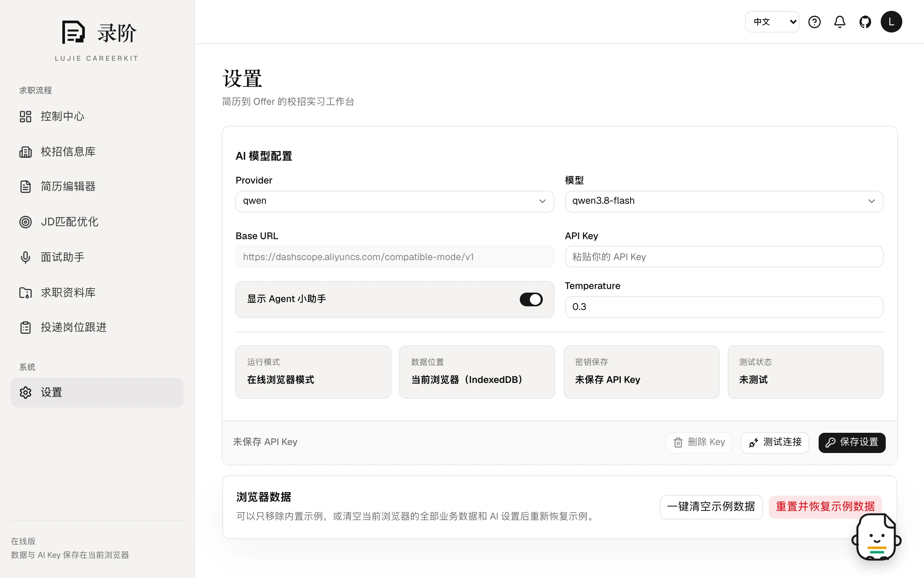
Task: Click the 测试连接 button
Action: pyautogui.click(x=775, y=442)
